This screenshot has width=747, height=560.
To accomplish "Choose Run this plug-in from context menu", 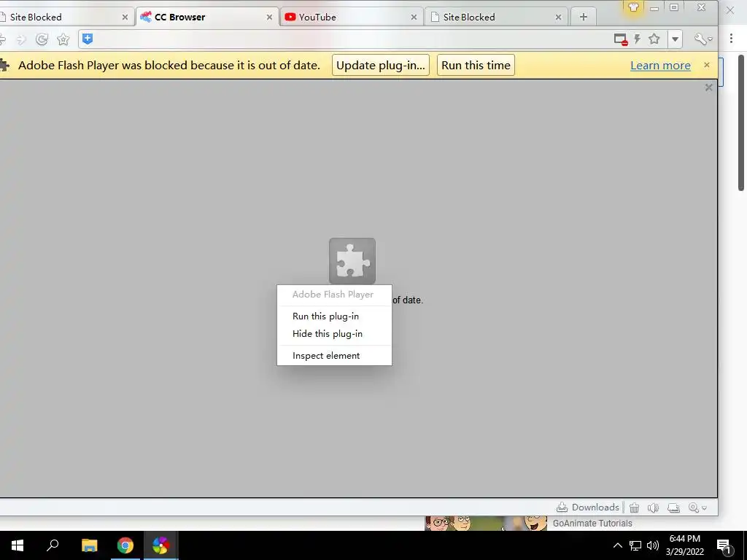I will [x=334, y=316].
